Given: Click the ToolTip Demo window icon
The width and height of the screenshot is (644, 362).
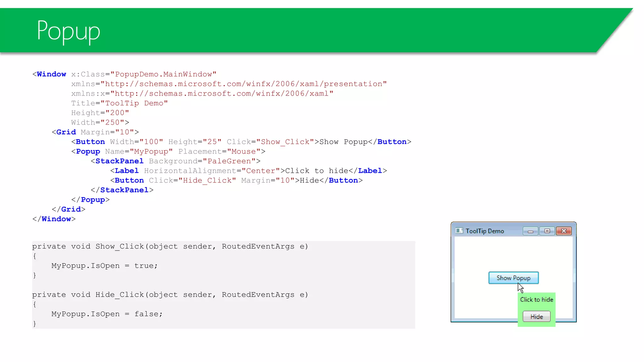Looking at the screenshot, I should [459, 231].
